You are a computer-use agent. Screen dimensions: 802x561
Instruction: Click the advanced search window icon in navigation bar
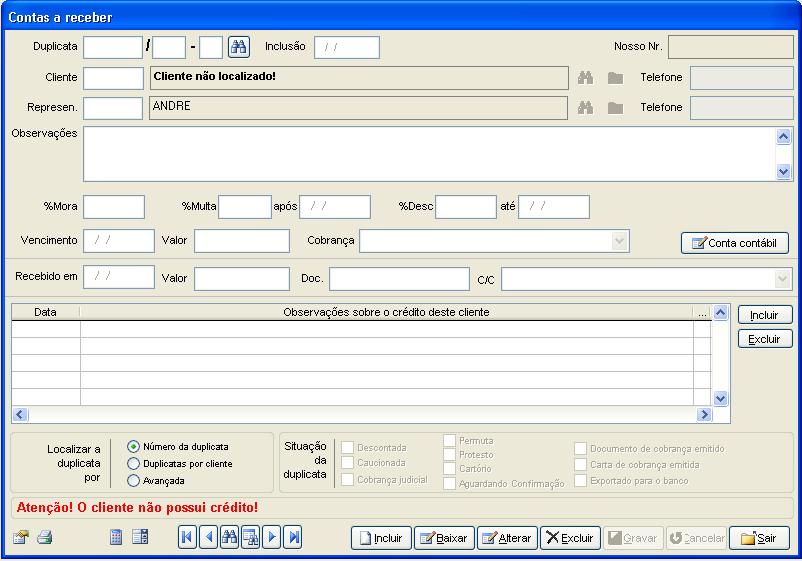point(250,537)
